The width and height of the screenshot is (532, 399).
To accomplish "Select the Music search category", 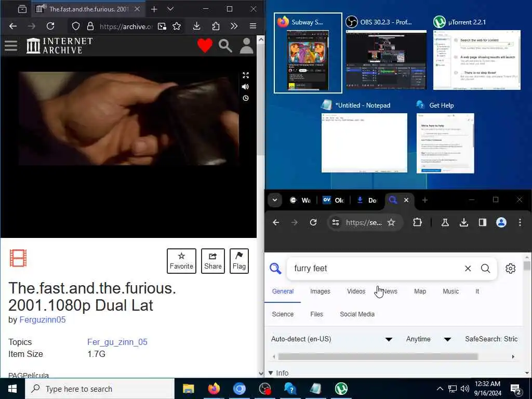I will (450, 291).
